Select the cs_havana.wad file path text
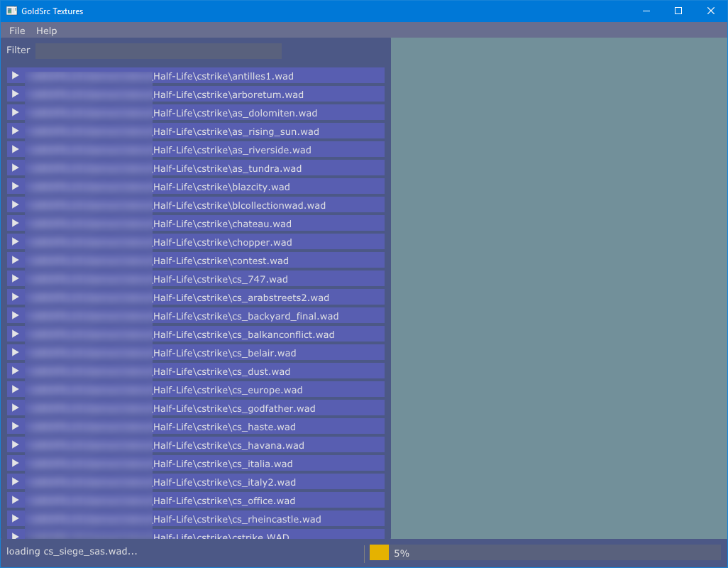Screen dimensions: 728x568 click(x=229, y=445)
